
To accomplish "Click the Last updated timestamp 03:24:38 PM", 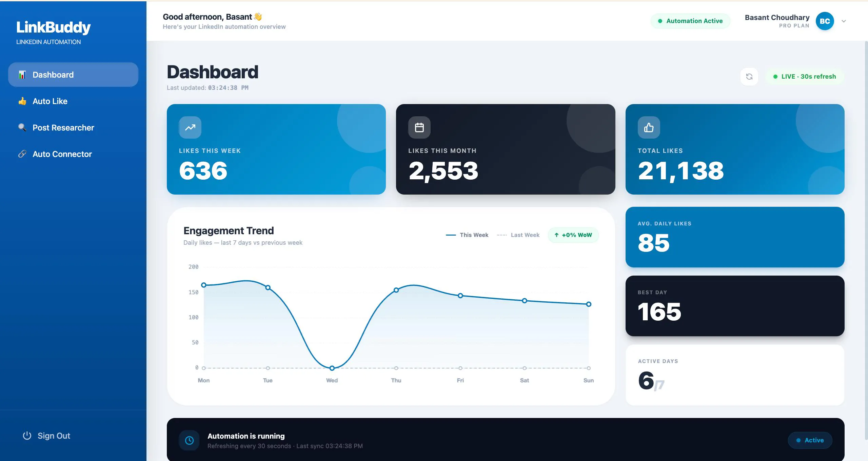I will tap(228, 88).
